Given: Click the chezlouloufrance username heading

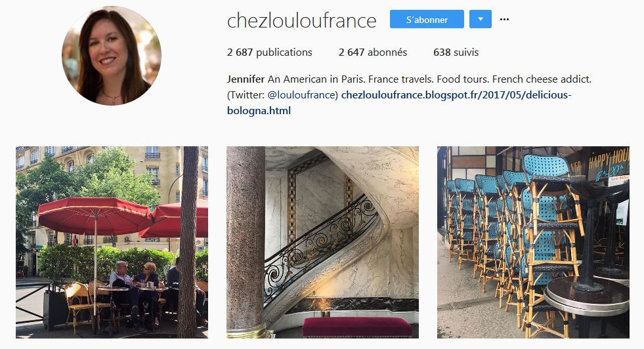Looking at the screenshot, I should tap(301, 20).
